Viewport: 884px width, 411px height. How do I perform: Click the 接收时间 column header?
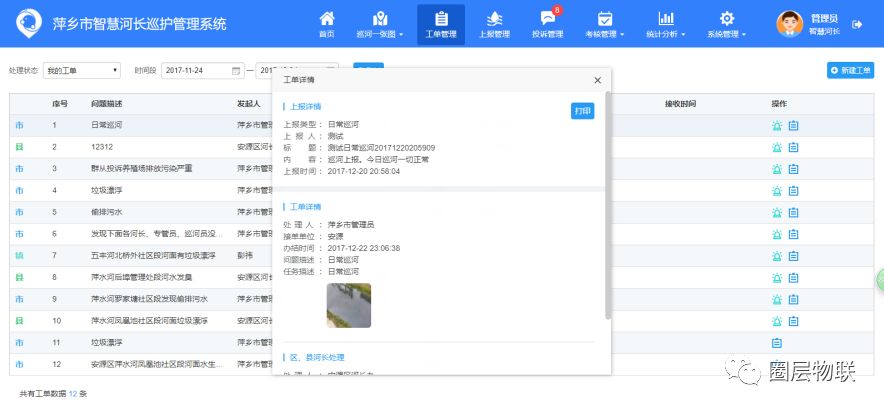point(680,104)
